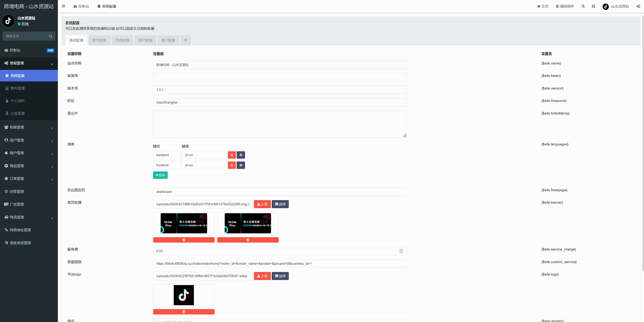Screen dimensions: 644x322
Task: Click the service fee number stepper
Action: coord(401,251)
